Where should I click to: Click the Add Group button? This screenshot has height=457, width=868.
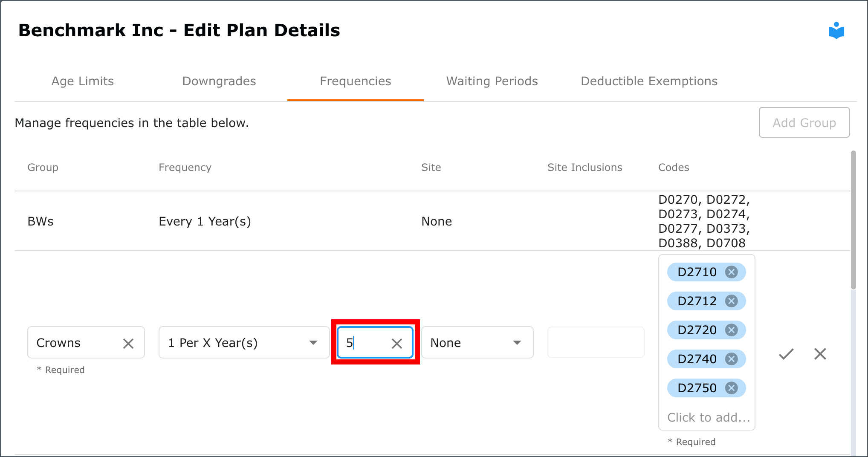tap(804, 123)
